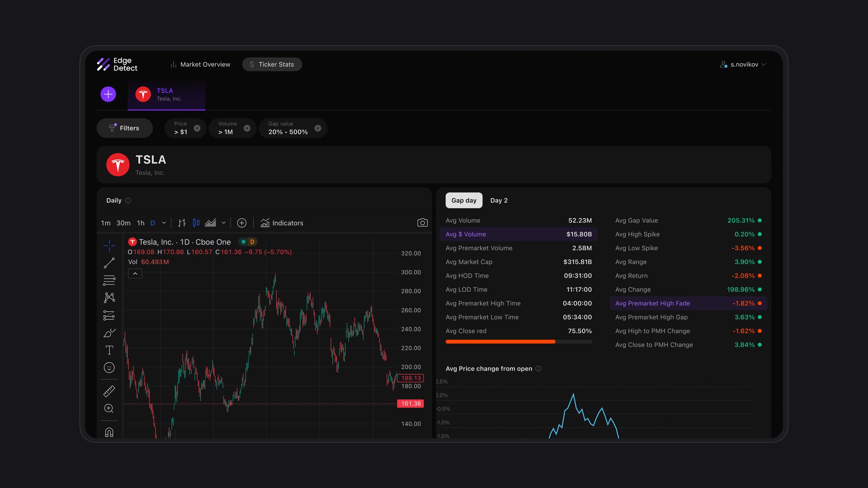Open the Market Overview tab

click(x=200, y=64)
